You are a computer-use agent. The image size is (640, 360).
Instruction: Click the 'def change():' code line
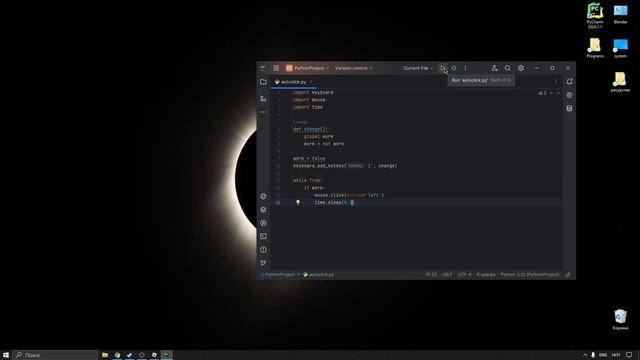[x=310, y=129]
